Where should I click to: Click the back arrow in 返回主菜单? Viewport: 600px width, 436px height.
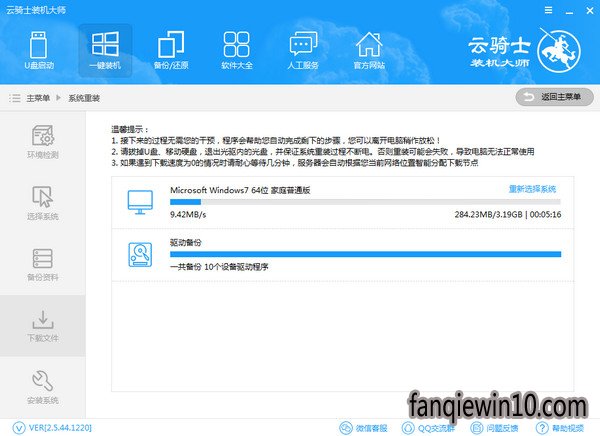tap(528, 97)
